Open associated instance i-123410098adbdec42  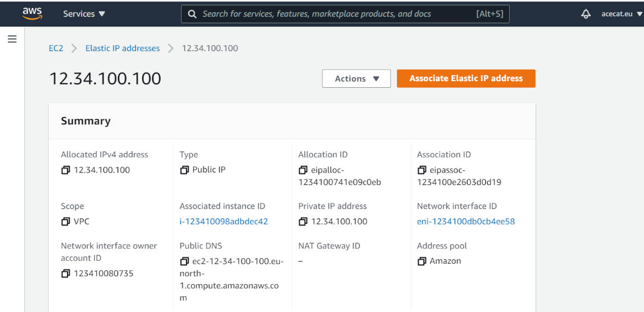(224, 221)
